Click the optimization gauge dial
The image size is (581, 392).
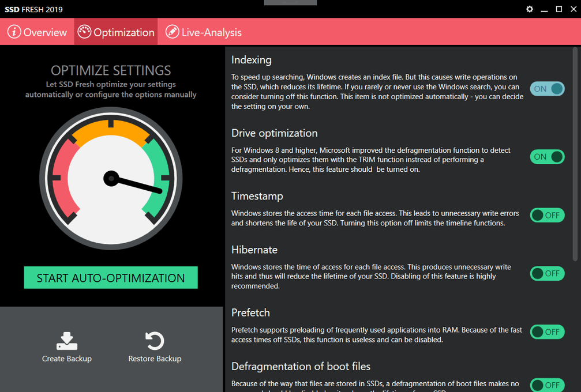coord(111,178)
